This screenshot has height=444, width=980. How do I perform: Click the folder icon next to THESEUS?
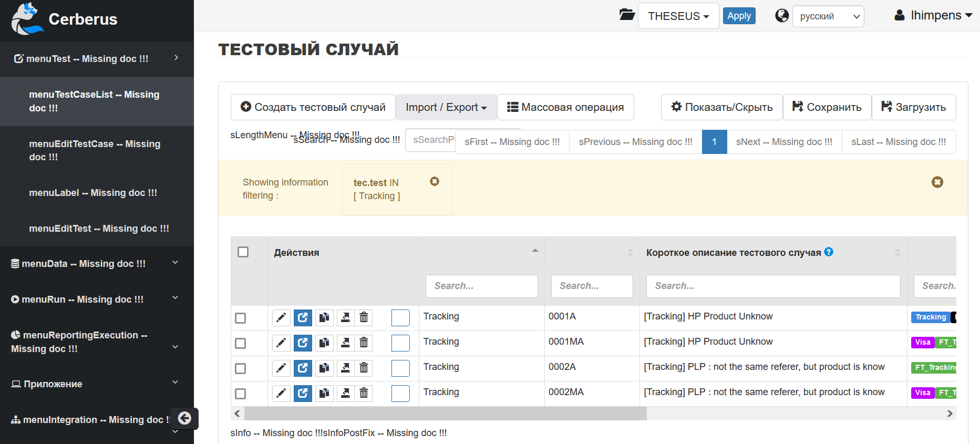click(627, 15)
